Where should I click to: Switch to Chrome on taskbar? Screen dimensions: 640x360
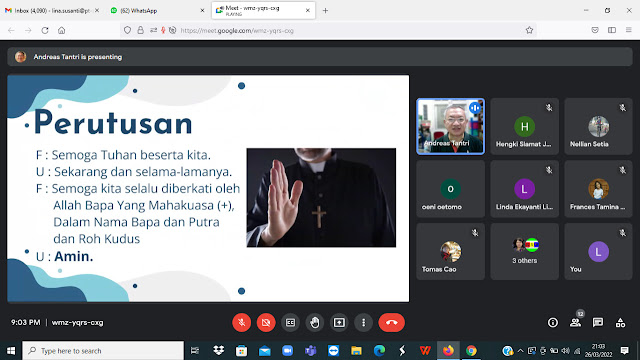tap(471, 351)
